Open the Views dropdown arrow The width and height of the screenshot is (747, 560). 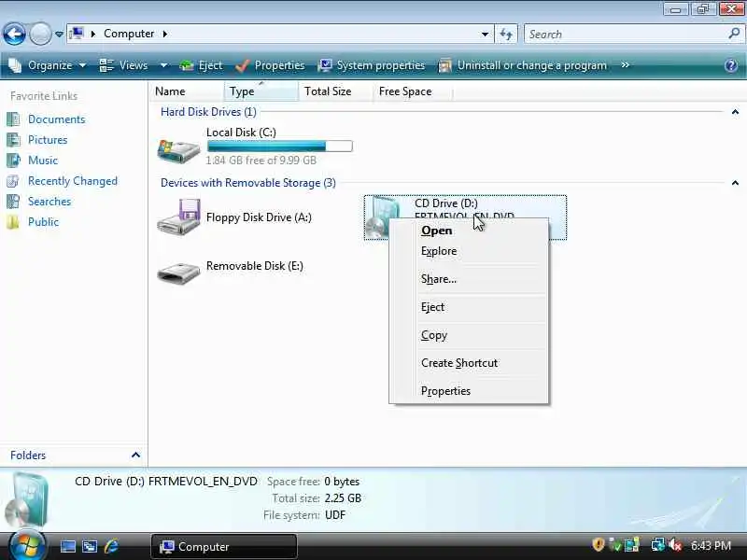tap(163, 65)
